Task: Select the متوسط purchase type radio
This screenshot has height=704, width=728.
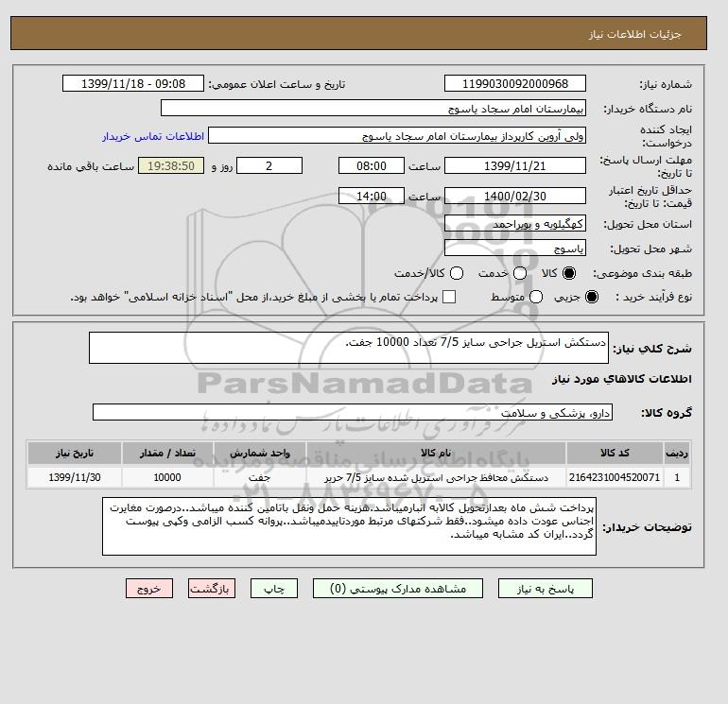Action: coord(536,297)
